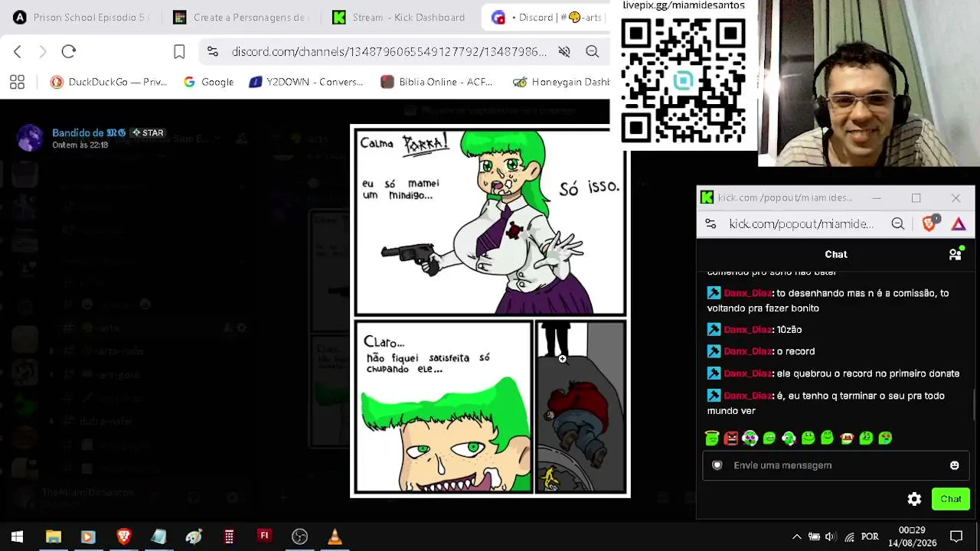Open site settings beside the discord.com address
This screenshot has width=980, height=551.
pyautogui.click(x=213, y=51)
